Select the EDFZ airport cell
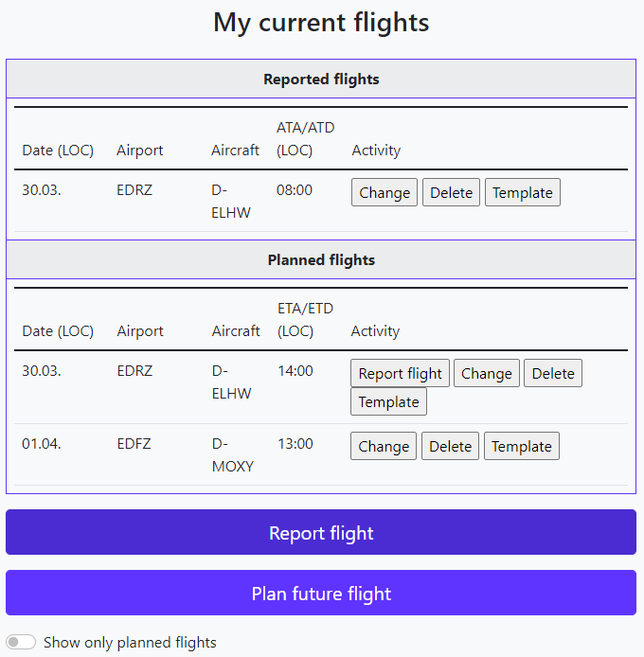The height and width of the screenshot is (657, 644). click(x=134, y=443)
